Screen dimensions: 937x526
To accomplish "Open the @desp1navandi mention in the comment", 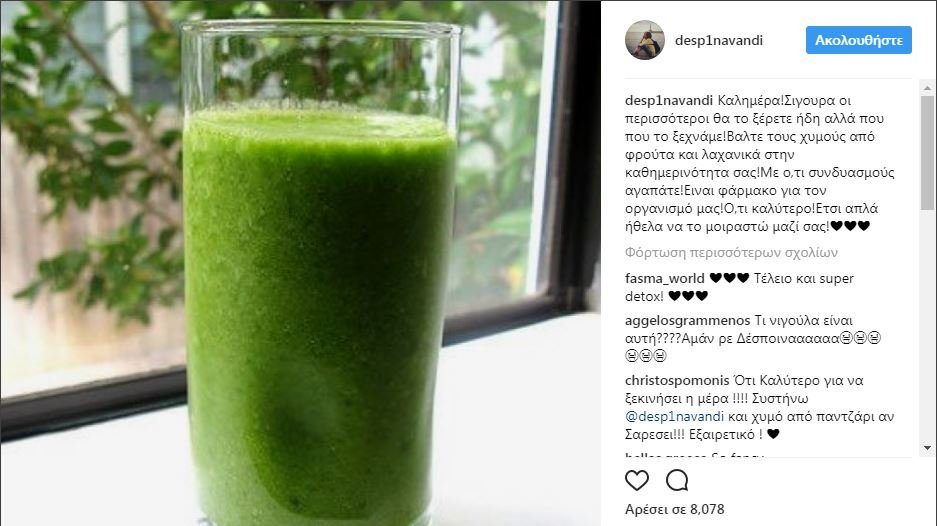I will click(674, 416).
